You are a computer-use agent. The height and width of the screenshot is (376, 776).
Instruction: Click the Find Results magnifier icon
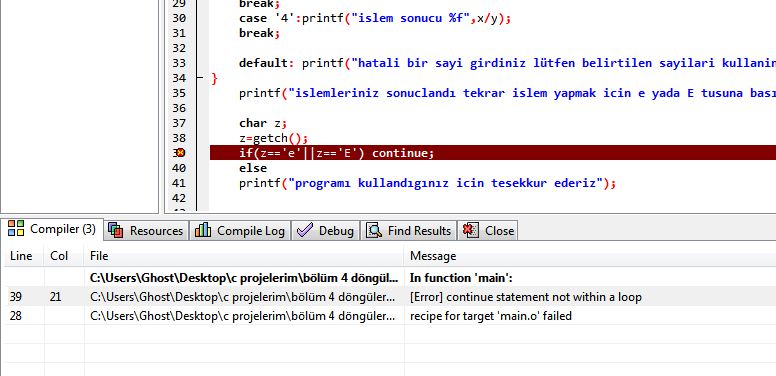point(374,230)
